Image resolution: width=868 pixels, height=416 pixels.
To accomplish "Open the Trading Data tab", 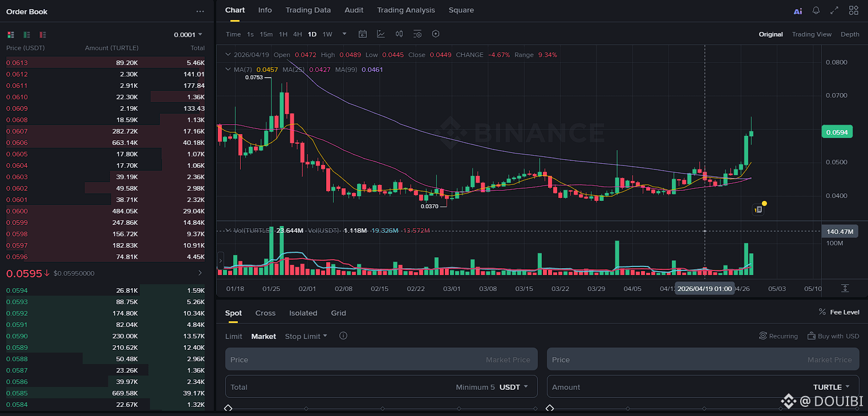I will [308, 10].
